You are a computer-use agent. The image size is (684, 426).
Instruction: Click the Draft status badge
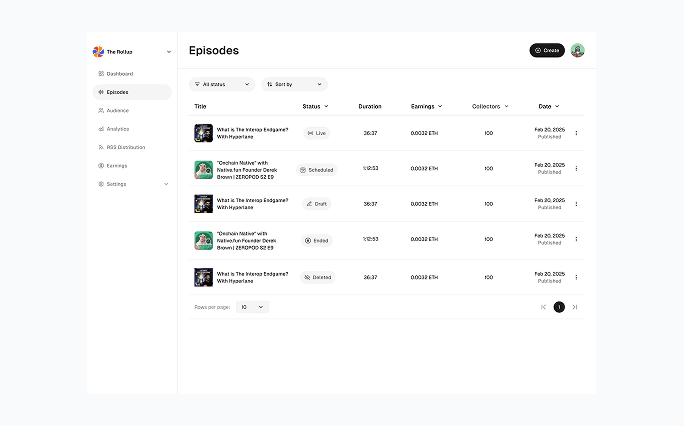tap(317, 204)
